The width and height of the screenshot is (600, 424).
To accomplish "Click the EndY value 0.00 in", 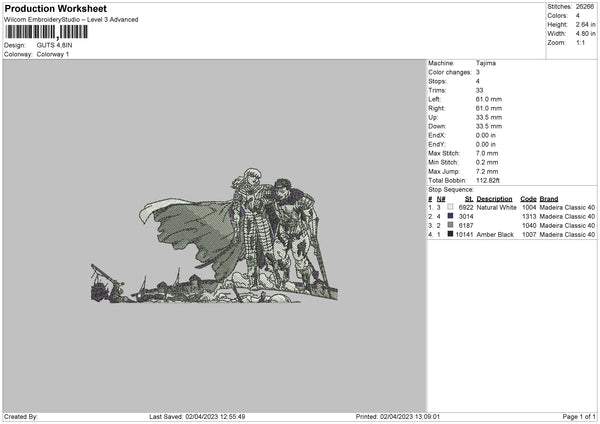I will pyautogui.click(x=486, y=144).
